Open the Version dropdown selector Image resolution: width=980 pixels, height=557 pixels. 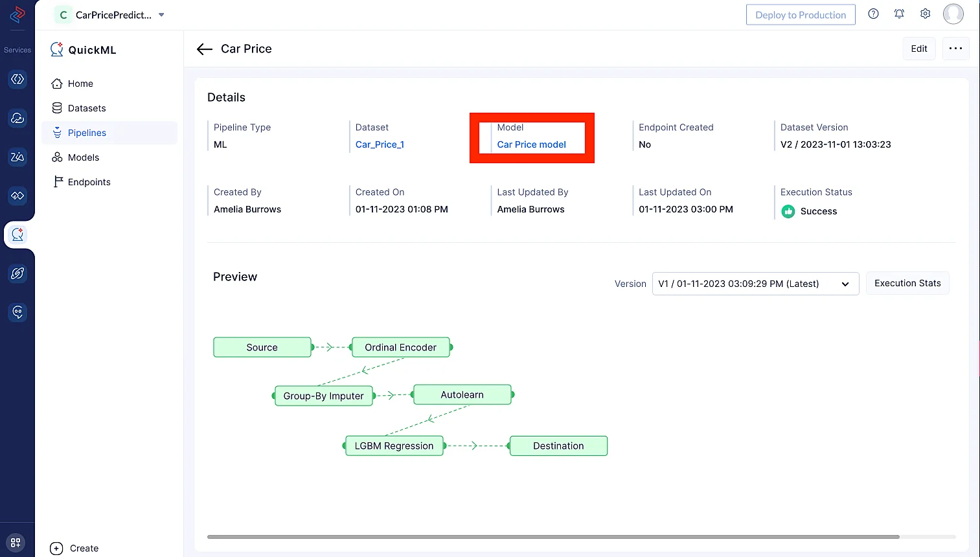coord(755,284)
